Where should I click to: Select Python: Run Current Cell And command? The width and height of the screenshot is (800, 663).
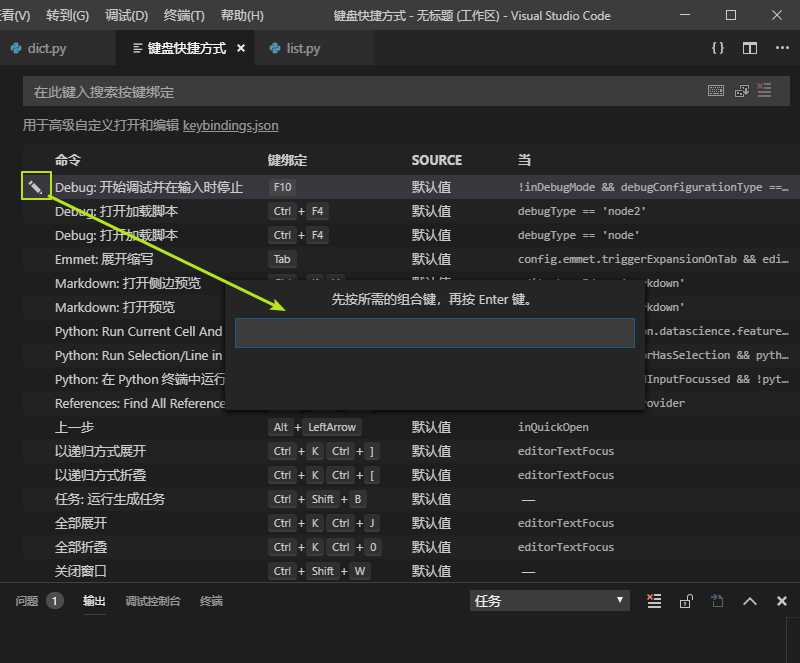(138, 331)
